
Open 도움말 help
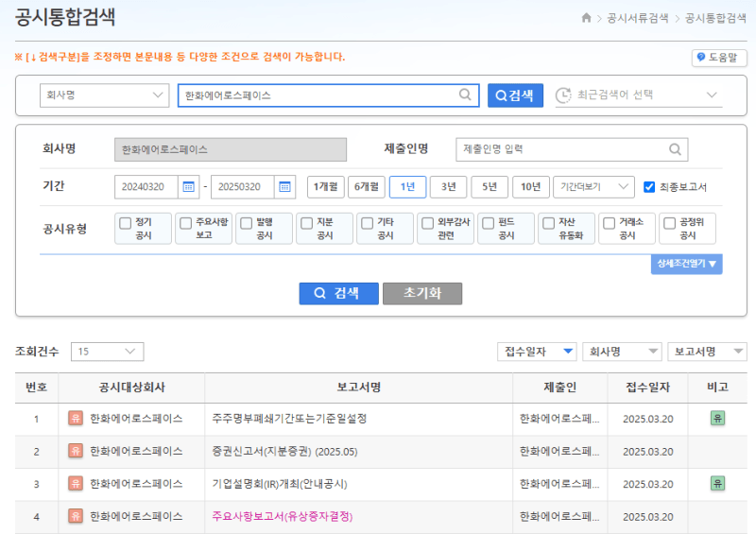coord(719,58)
